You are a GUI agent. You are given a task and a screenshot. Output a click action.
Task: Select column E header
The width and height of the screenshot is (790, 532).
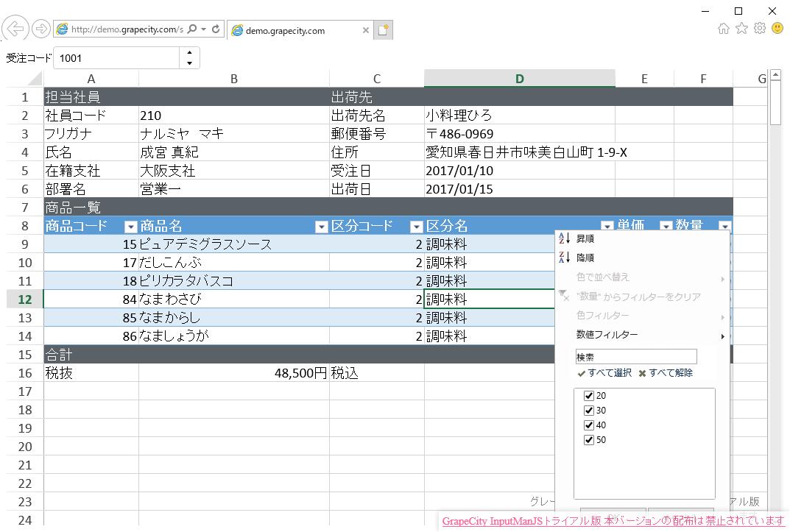click(x=644, y=79)
